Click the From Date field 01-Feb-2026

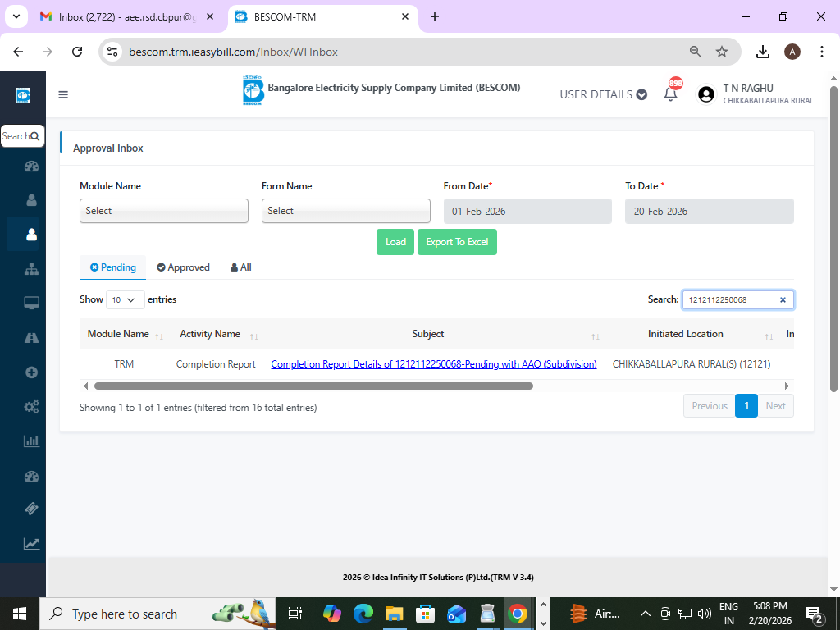tap(527, 211)
